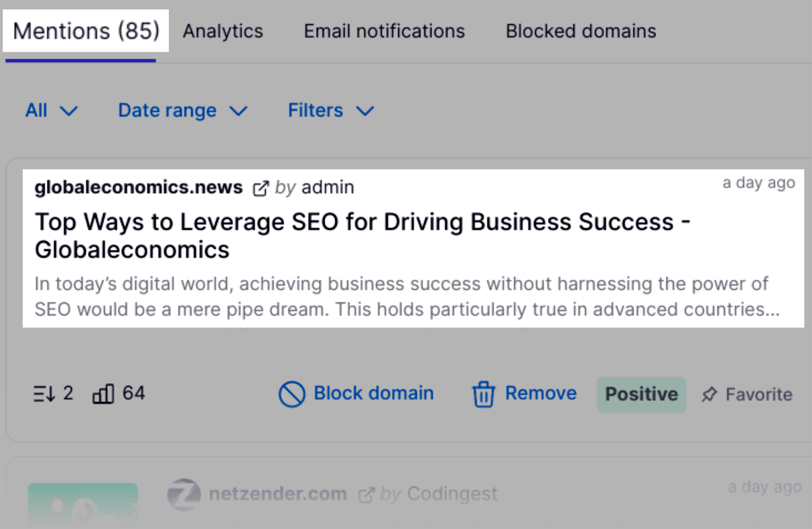Click the bar-chart score icon showing 64
The height and width of the screenshot is (529, 812).
(x=103, y=393)
